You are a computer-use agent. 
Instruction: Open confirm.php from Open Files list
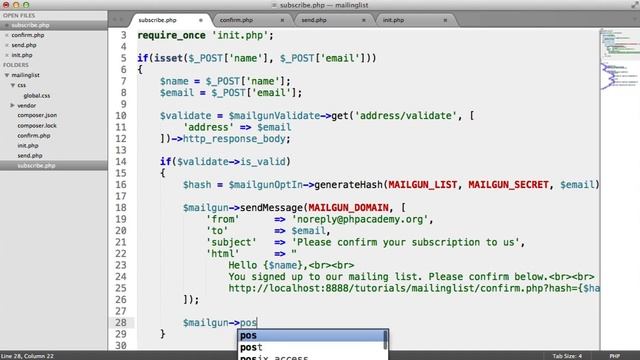[x=28, y=35]
